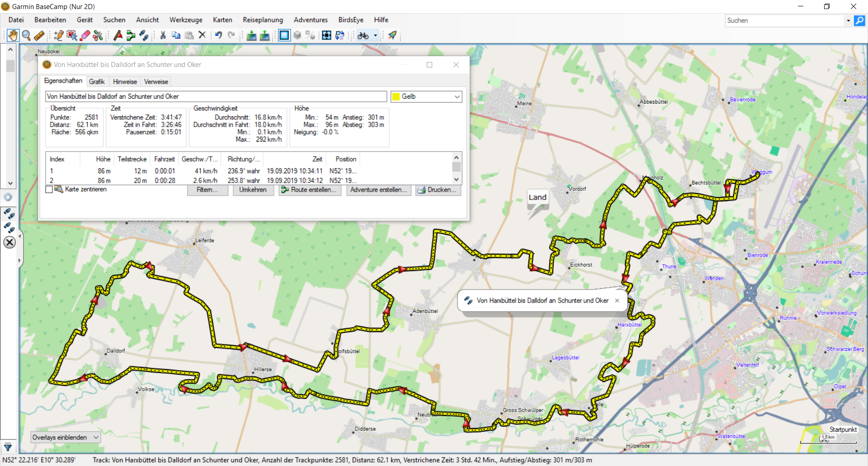Click the left sidebar scroll-up arrow
This screenshot has width=868, height=466.
[x=10, y=49]
